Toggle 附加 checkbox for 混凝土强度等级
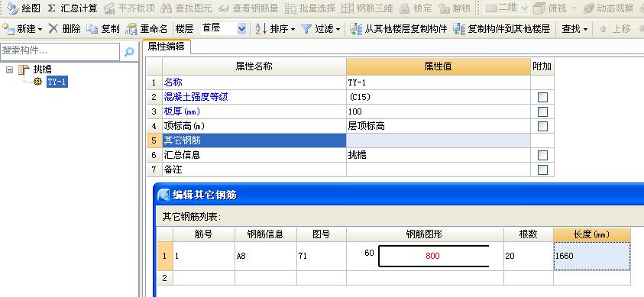This screenshot has height=297, width=644. tap(542, 97)
